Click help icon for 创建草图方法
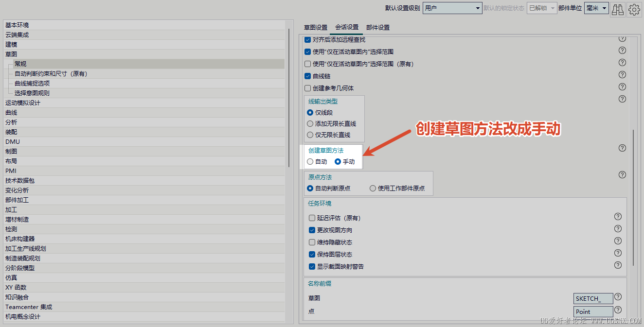This screenshot has width=644, height=327. [622, 148]
